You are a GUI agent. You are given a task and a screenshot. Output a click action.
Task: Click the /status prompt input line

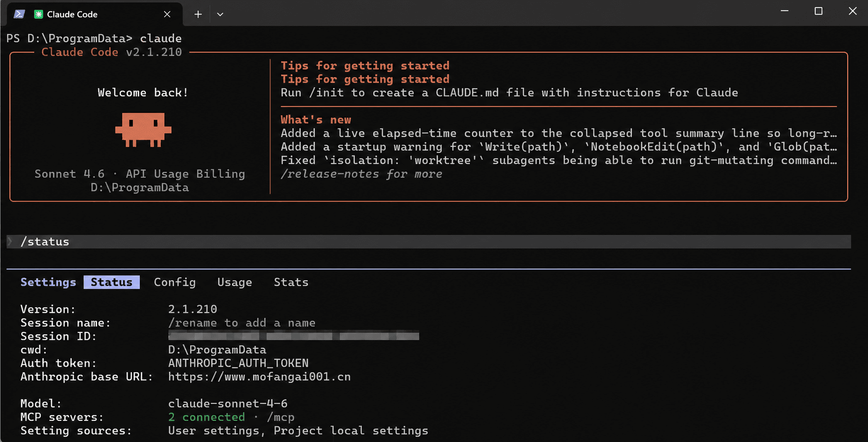click(429, 241)
